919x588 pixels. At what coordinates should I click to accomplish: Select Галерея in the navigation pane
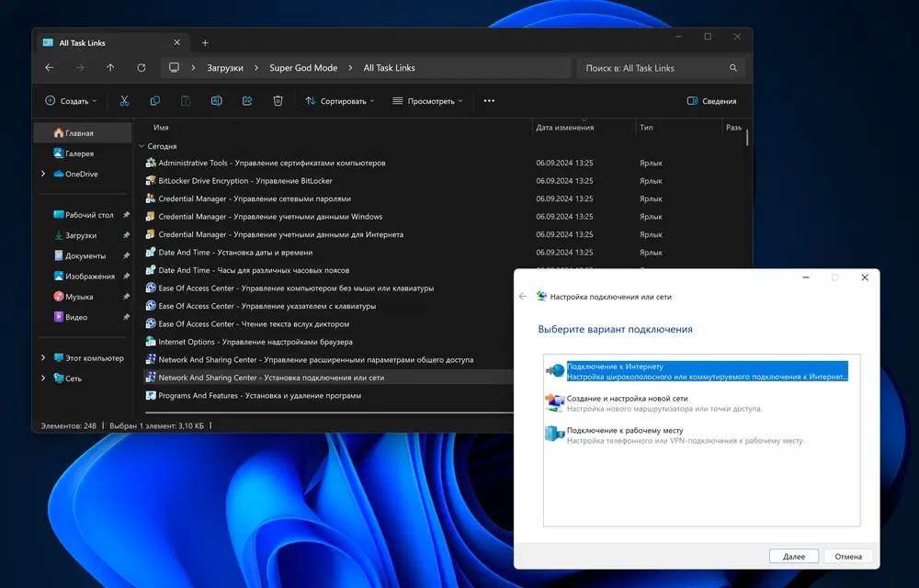click(x=79, y=153)
